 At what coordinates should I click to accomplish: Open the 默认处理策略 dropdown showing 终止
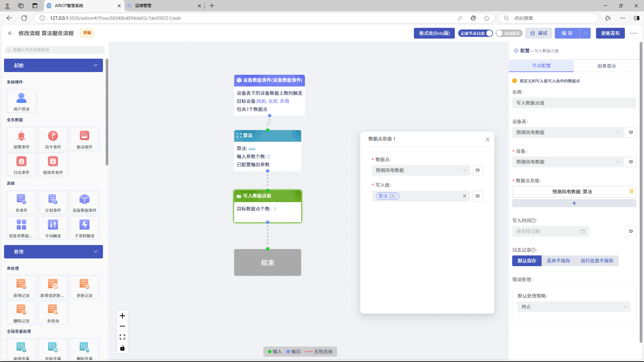574,307
